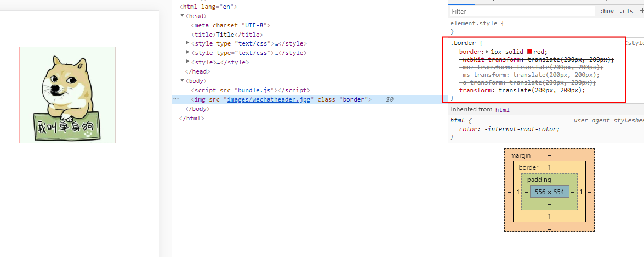Open images/wechatheader.jpg source link
This screenshot has width=644, height=257.
[269, 99]
